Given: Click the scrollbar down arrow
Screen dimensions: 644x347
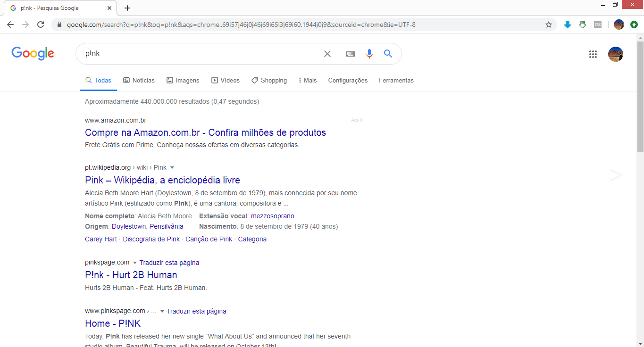Looking at the screenshot, I should pos(640,343).
